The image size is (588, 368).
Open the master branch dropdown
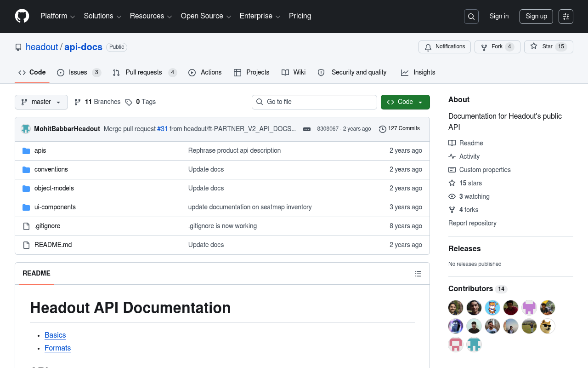pos(41,102)
